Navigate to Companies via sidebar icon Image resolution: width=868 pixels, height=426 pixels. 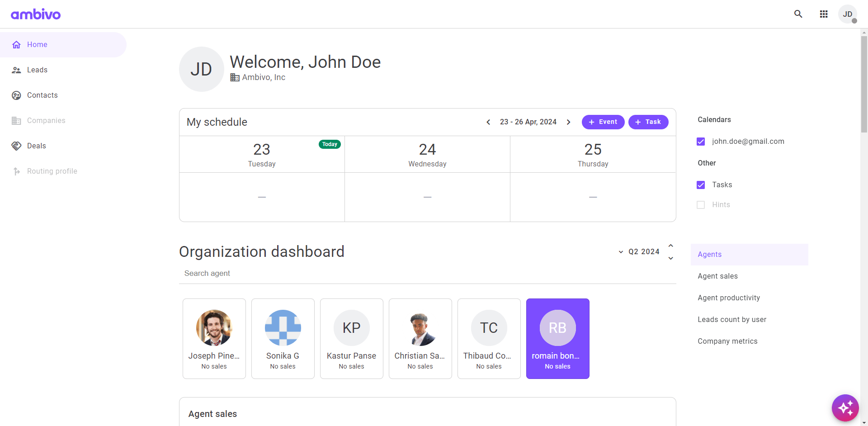46,120
